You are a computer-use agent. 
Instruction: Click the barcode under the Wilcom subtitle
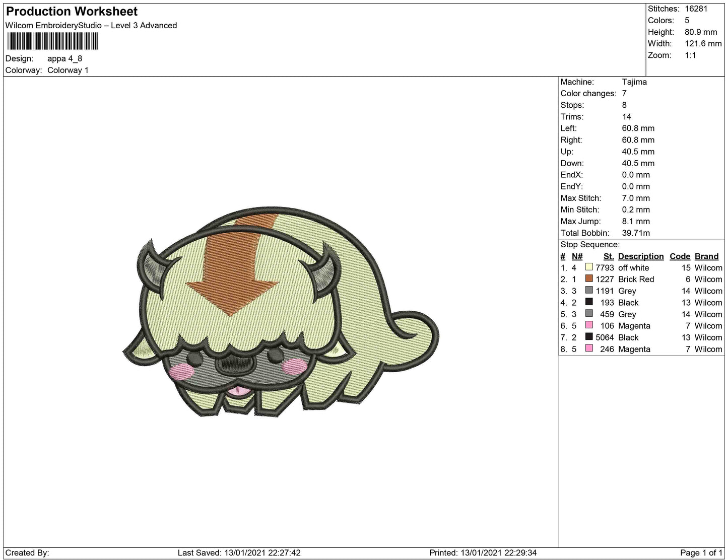pos(52,41)
